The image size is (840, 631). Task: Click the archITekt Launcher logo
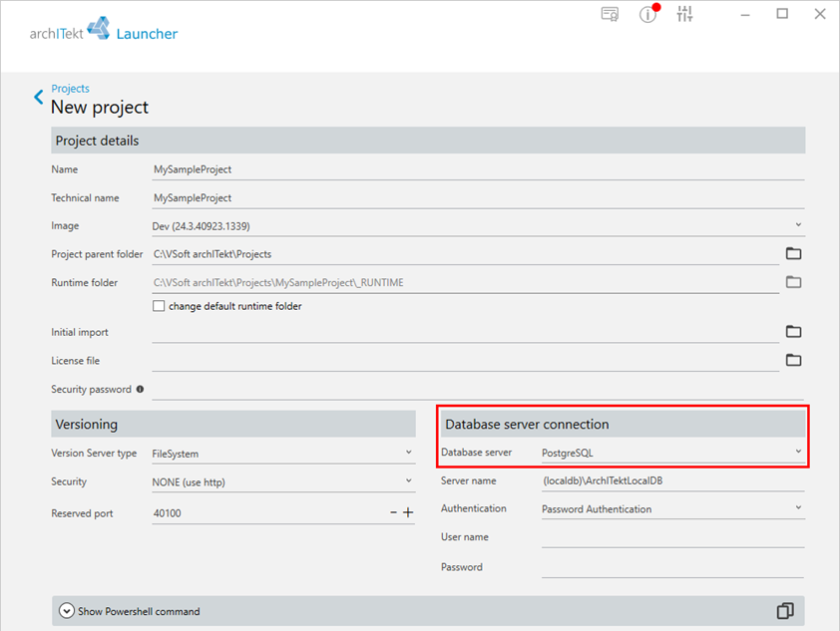point(104,30)
